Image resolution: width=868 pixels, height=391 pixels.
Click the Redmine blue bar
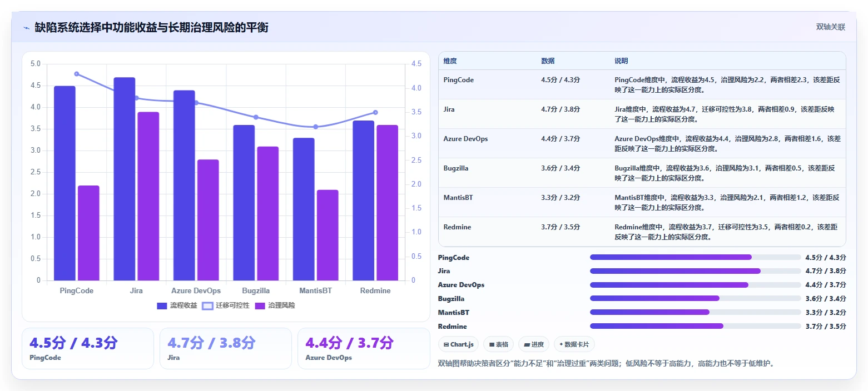click(x=364, y=200)
